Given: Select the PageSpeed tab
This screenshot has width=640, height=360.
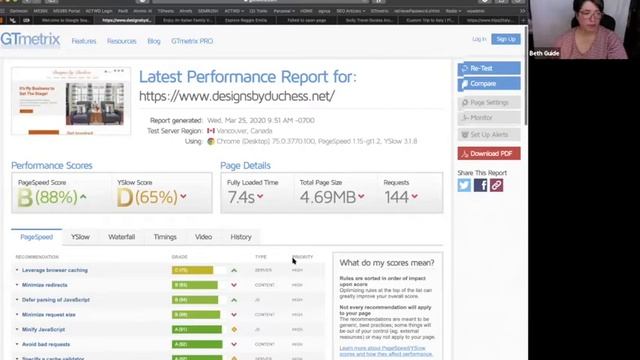Looking at the screenshot, I should (37, 237).
